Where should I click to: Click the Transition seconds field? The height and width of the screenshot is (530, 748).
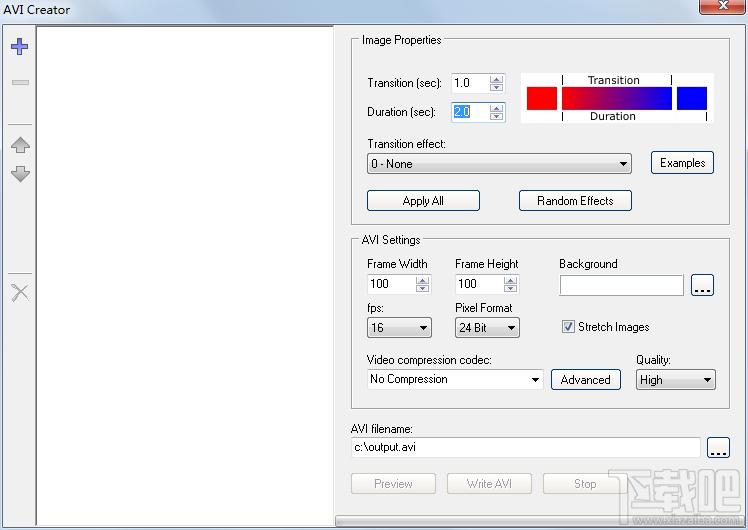click(470, 83)
